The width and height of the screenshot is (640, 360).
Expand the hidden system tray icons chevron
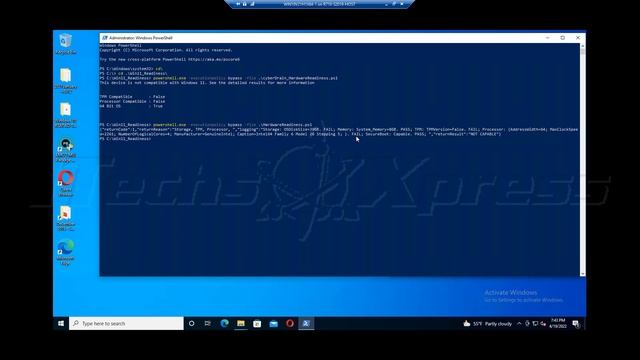click(x=519, y=323)
